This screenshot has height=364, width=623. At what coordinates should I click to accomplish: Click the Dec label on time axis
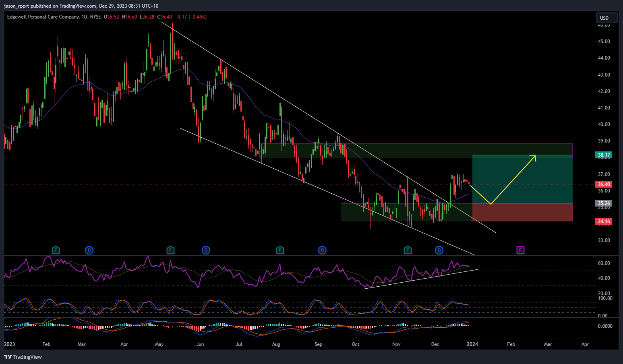coord(435,344)
